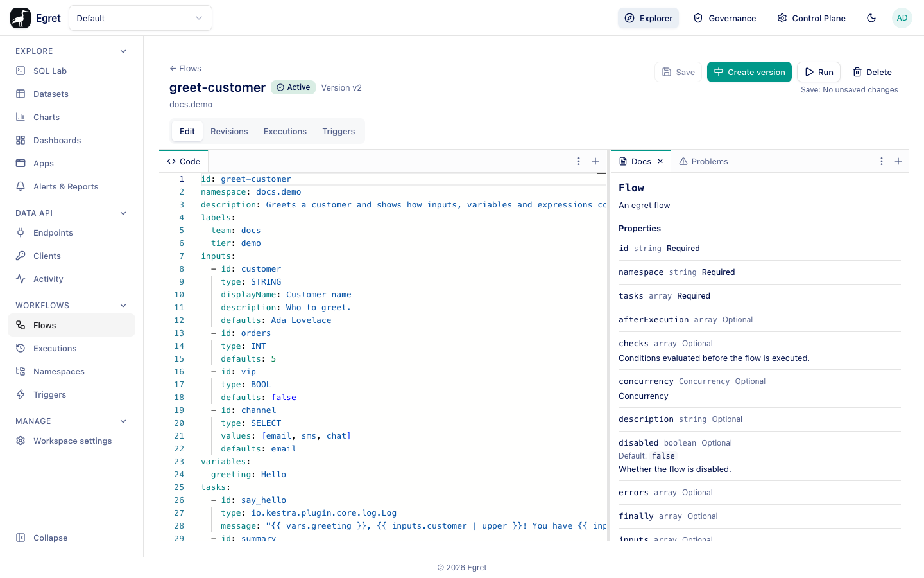Screen dimensions: 924x578
Task: Open Triggers from the sidebar
Action: (x=71, y=394)
